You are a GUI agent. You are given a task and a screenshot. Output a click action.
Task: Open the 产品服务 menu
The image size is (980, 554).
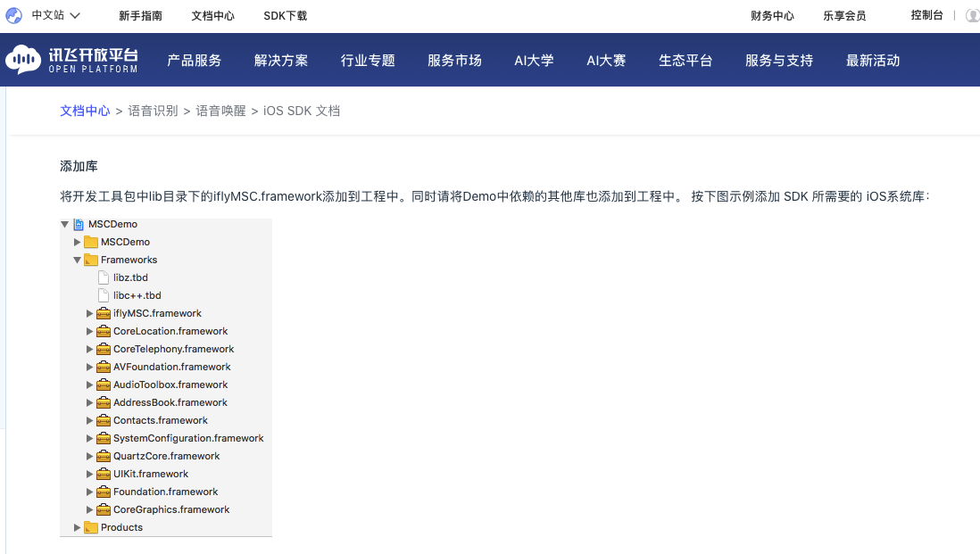195,61
